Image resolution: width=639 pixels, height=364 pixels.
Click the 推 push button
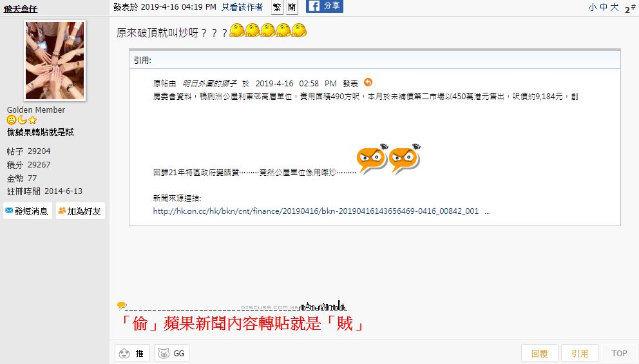132,353
